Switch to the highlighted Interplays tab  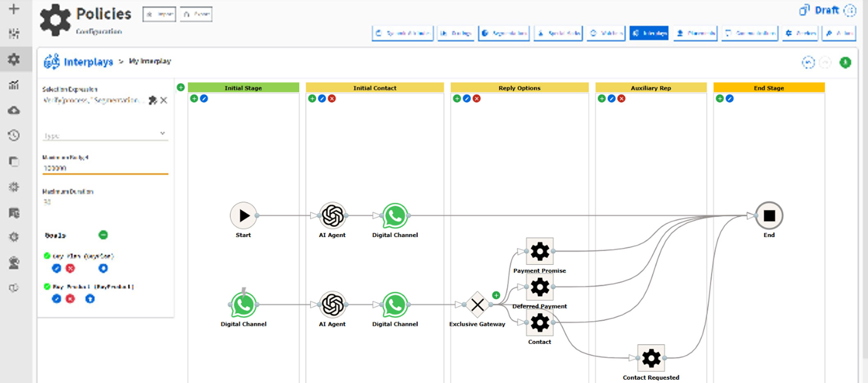click(649, 33)
